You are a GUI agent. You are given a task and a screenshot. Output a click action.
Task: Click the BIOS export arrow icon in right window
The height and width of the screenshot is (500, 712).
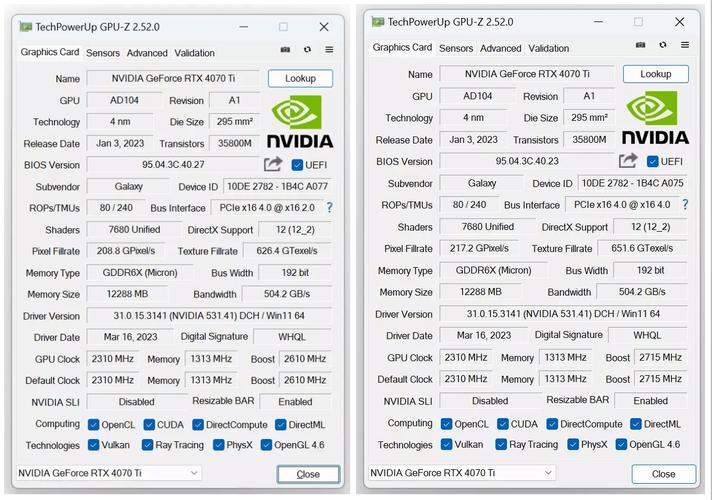628,160
